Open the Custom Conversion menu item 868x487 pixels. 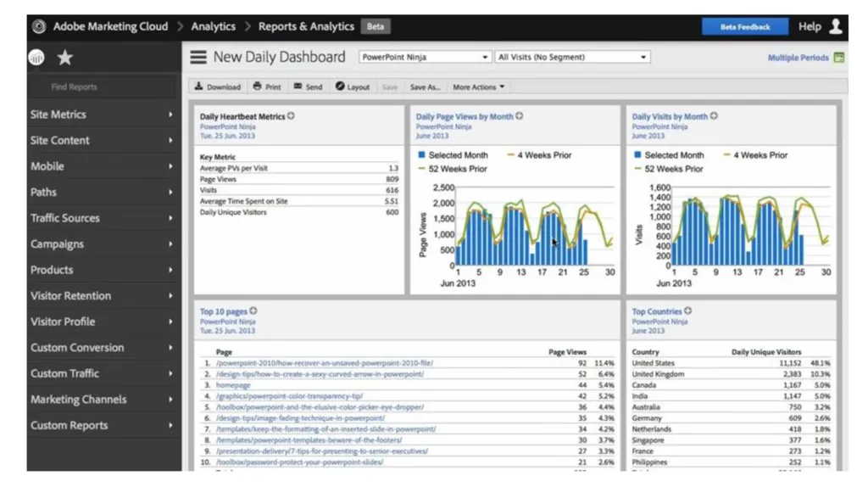click(x=103, y=348)
